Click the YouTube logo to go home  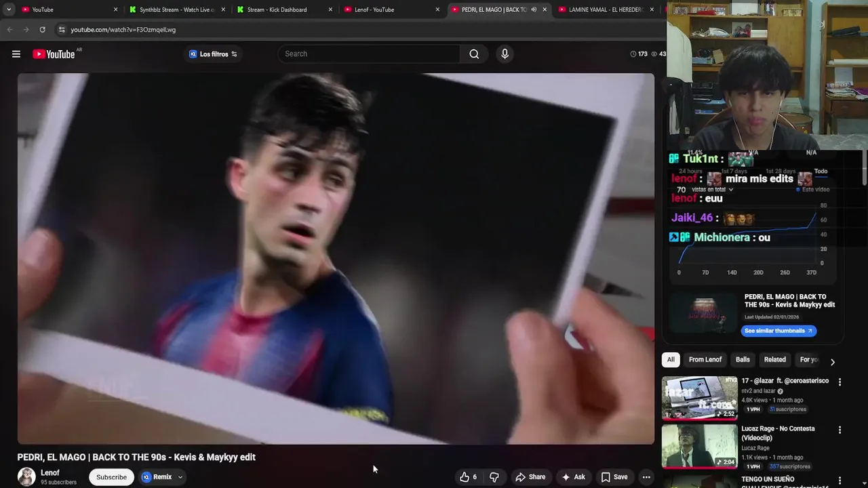(54, 54)
